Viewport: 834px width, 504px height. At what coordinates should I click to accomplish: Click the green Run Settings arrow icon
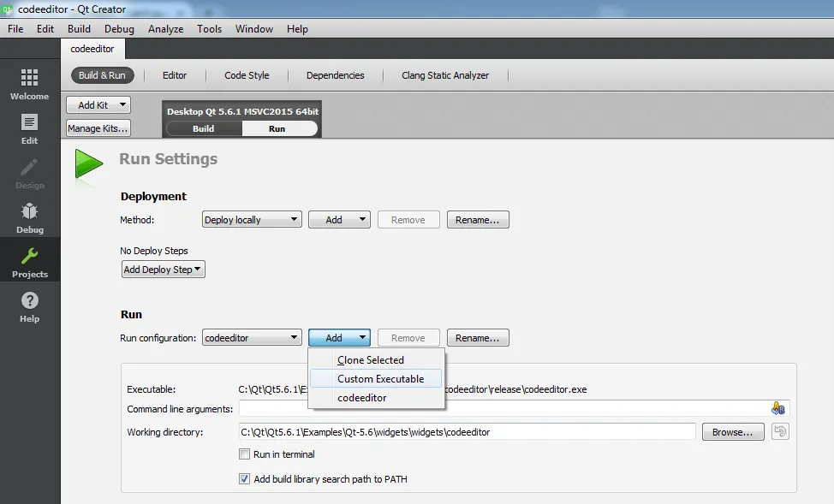coord(89,163)
